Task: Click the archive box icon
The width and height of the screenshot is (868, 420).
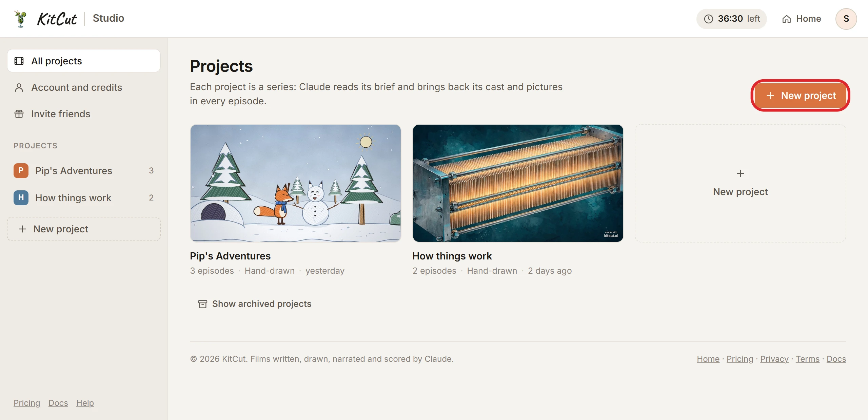Action: [x=202, y=304]
